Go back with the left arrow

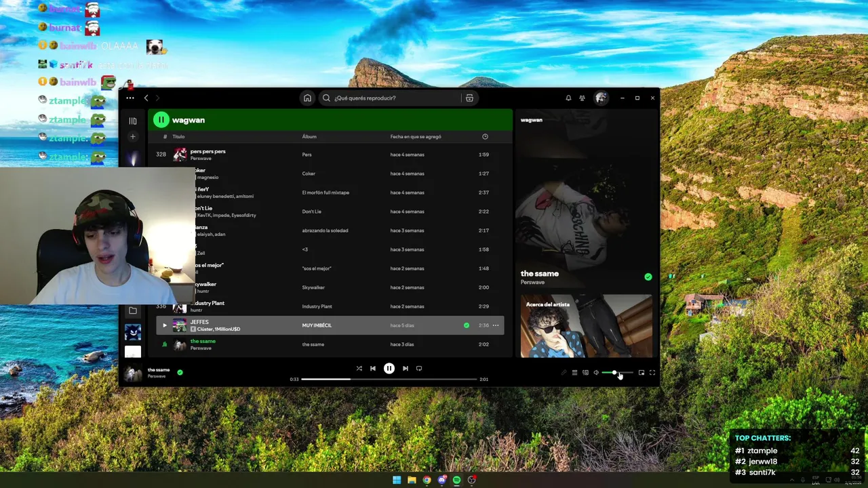click(146, 98)
